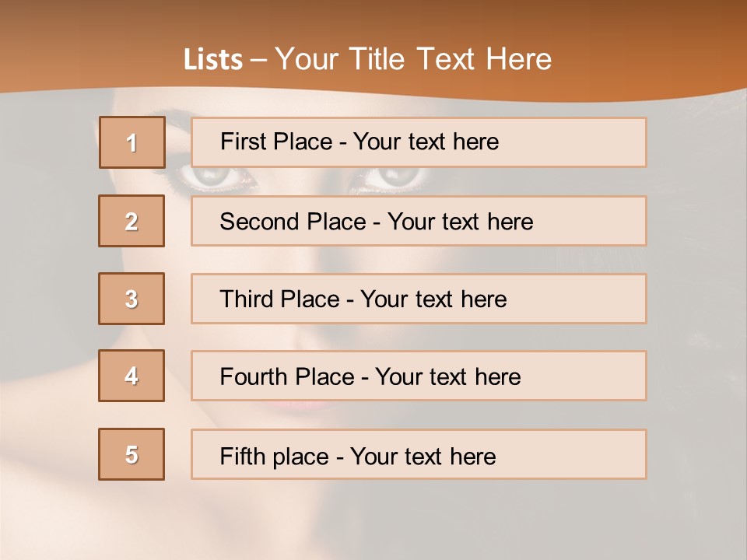Choose the number 4 box

[132, 376]
